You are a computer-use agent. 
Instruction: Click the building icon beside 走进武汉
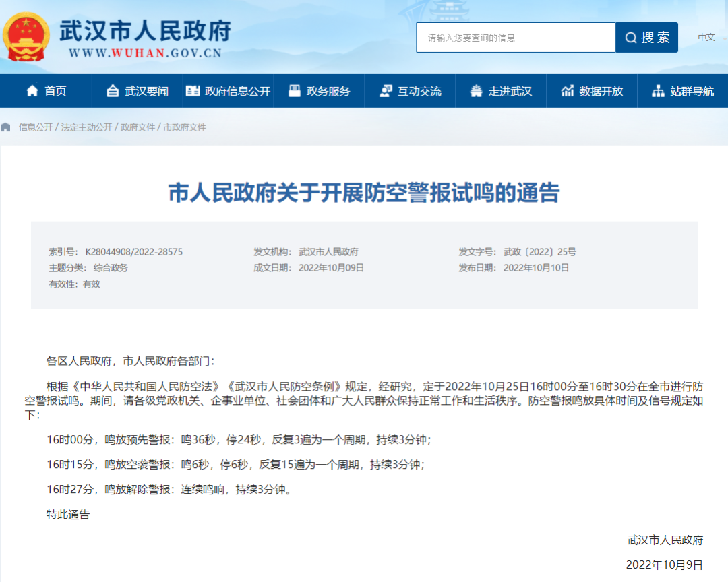pos(477,90)
